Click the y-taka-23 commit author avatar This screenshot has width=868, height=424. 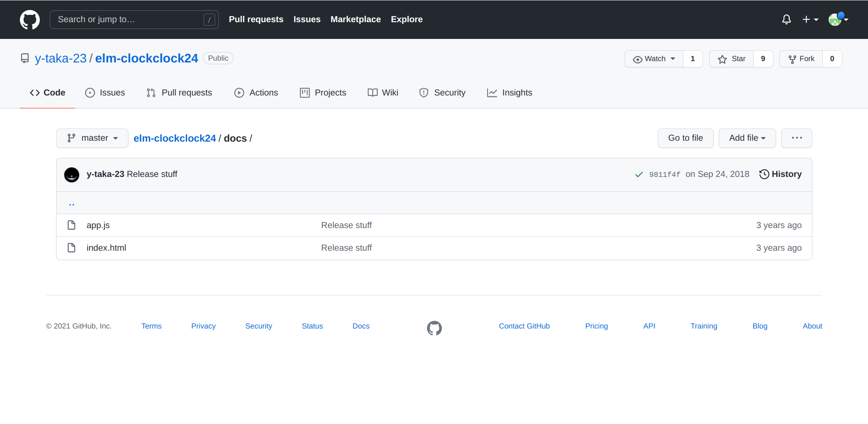click(72, 175)
